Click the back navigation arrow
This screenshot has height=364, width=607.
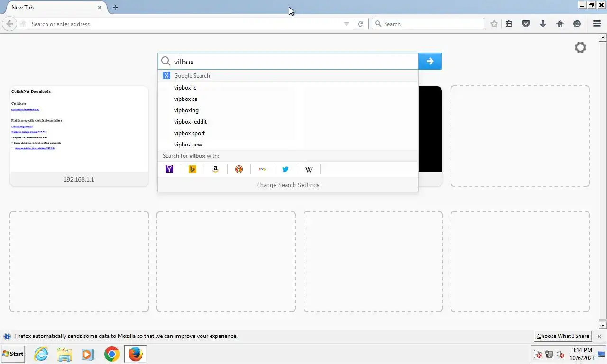point(9,24)
